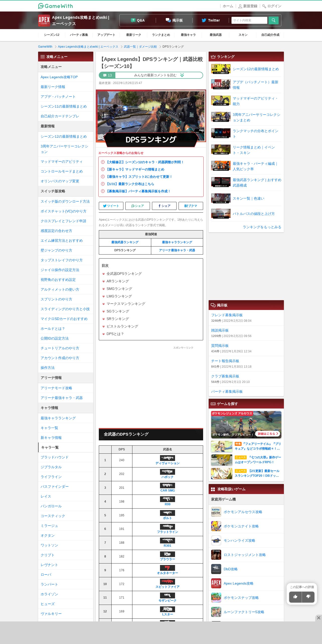This screenshot has height=644, width=322.
Task: Click the CAR SMG weapon icon
Action: [x=168, y=485]
